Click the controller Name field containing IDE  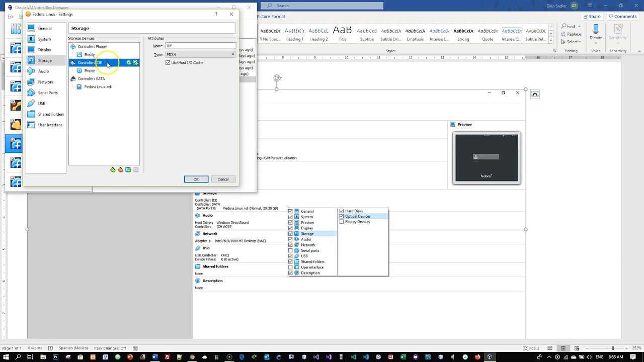201,46
